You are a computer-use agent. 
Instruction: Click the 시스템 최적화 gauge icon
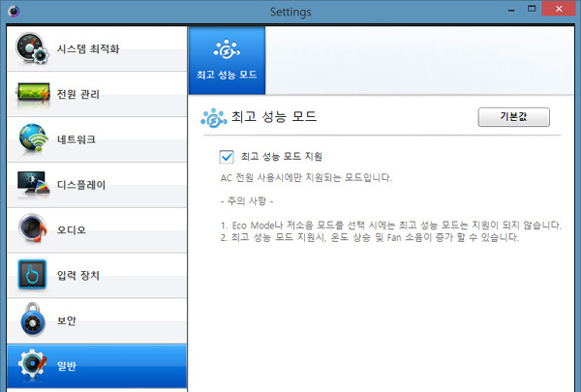[x=32, y=48]
